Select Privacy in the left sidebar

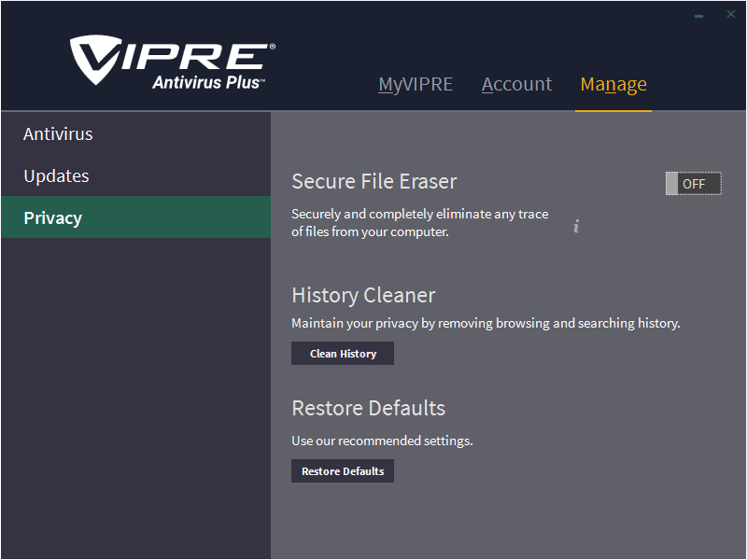pyautogui.click(x=135, y=217)
